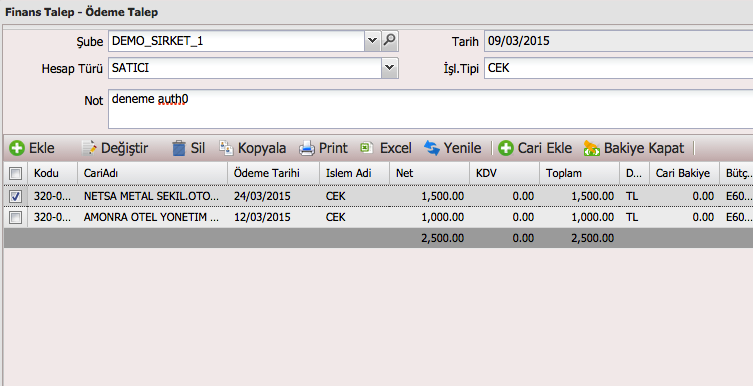Open the Hesap Türü dropdown arrow
Image resolution: width=753 pixels, height=386 pixels.
(389, 68)
